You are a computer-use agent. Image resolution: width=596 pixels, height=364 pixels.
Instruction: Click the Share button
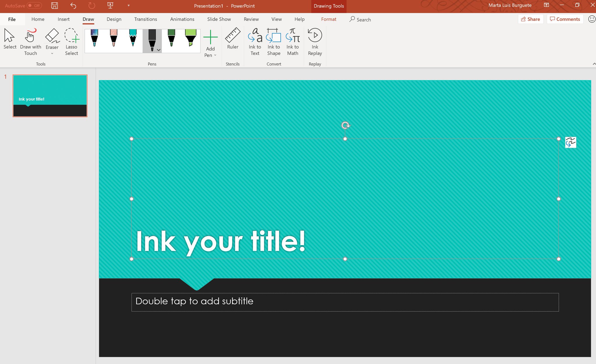tap(531, 19)
